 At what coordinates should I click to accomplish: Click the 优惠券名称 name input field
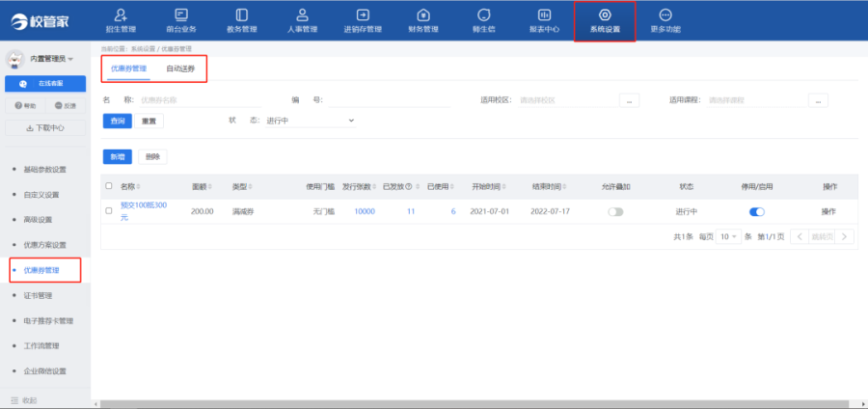pyautogui.click(x=207, y=99)
